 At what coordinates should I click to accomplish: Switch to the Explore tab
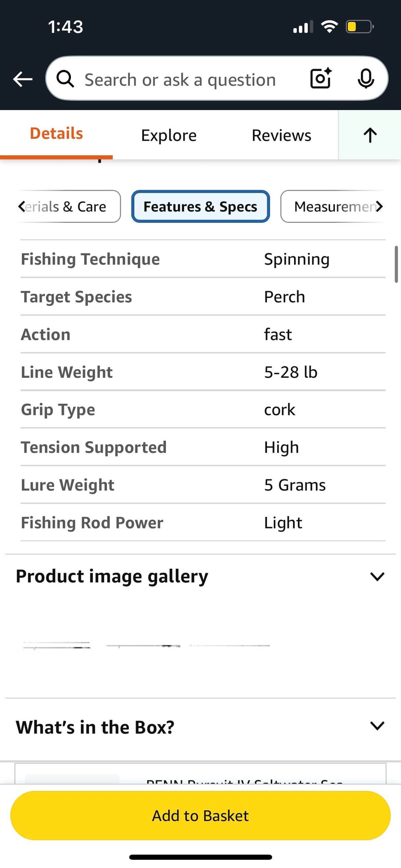click(169, 136)
